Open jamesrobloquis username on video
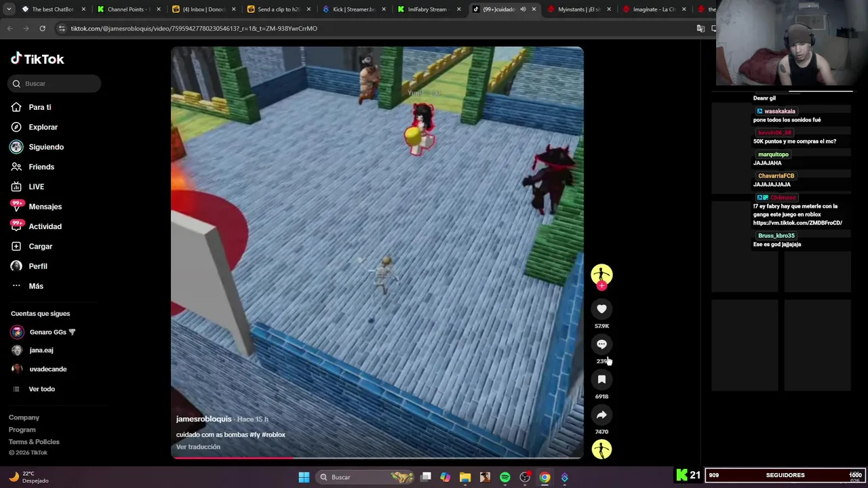 click(204, 419)
